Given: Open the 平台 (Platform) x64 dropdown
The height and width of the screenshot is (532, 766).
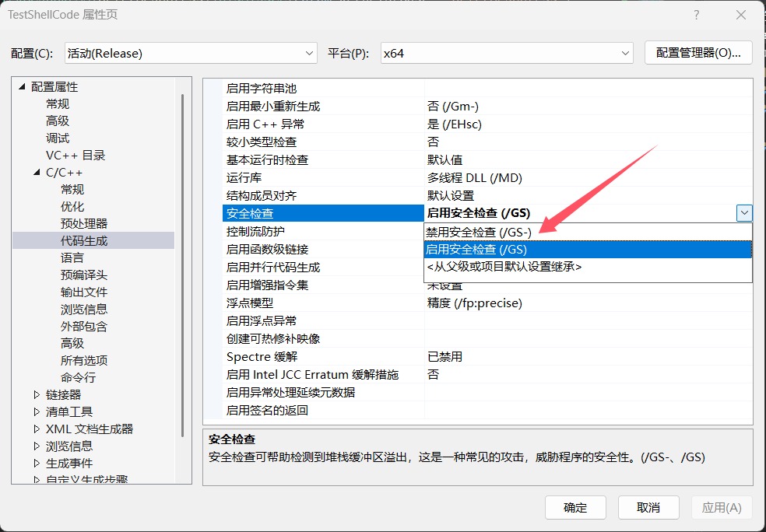Looking at the screenshot, I should coord(506,53).
